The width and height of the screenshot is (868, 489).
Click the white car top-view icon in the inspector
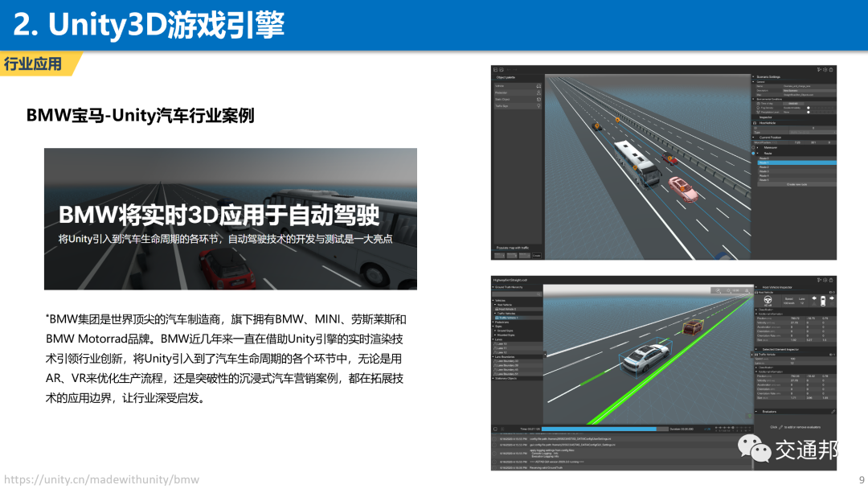point(823,302)
